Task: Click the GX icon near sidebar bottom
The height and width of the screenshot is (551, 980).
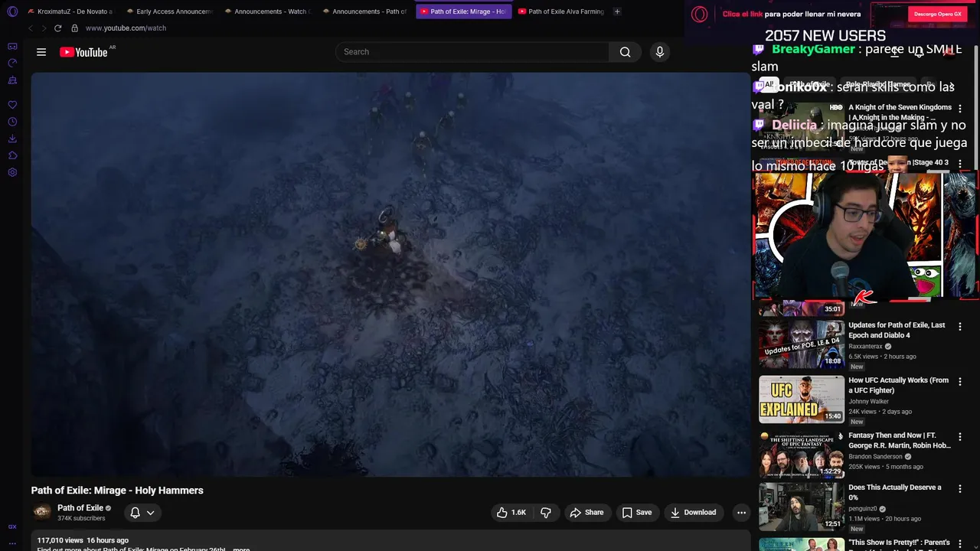Action: coord(12,527)
